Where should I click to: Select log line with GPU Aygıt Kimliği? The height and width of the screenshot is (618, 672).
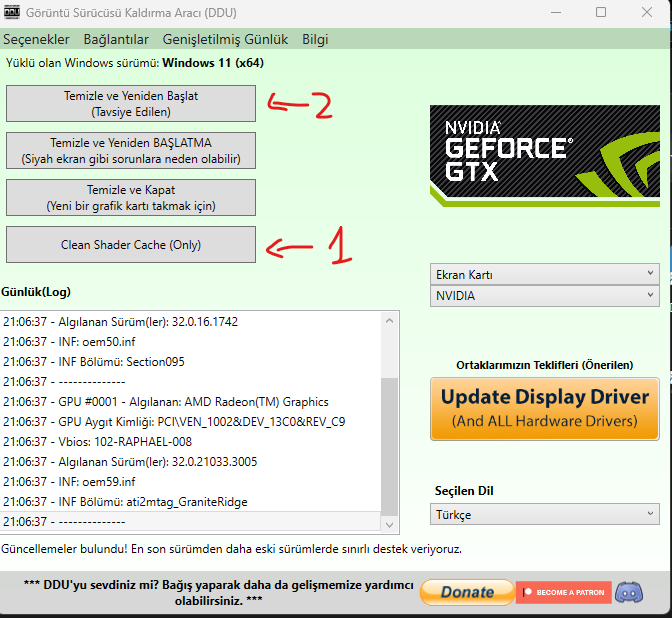coord(191,422)
